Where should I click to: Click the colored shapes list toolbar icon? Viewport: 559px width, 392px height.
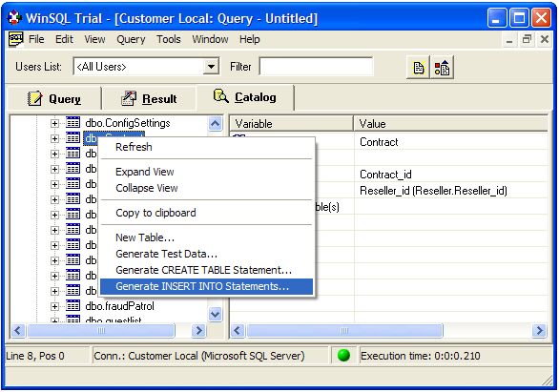click(442, 68)
